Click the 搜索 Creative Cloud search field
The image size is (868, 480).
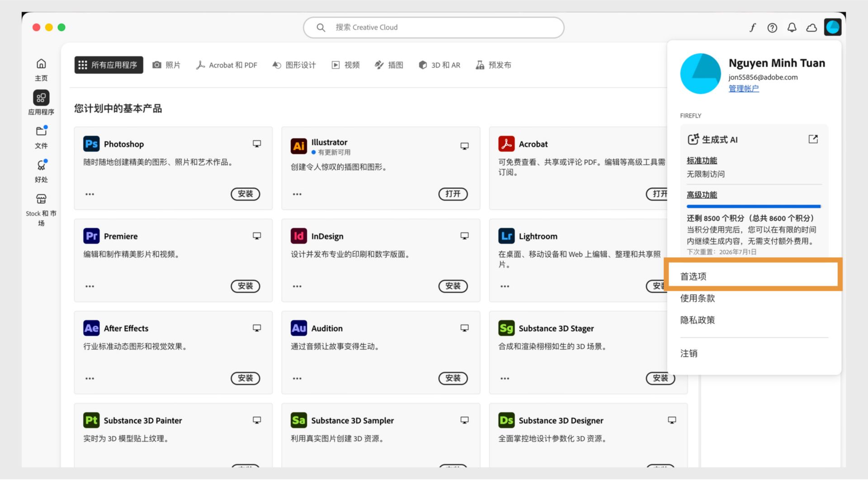tap(434, 28)
